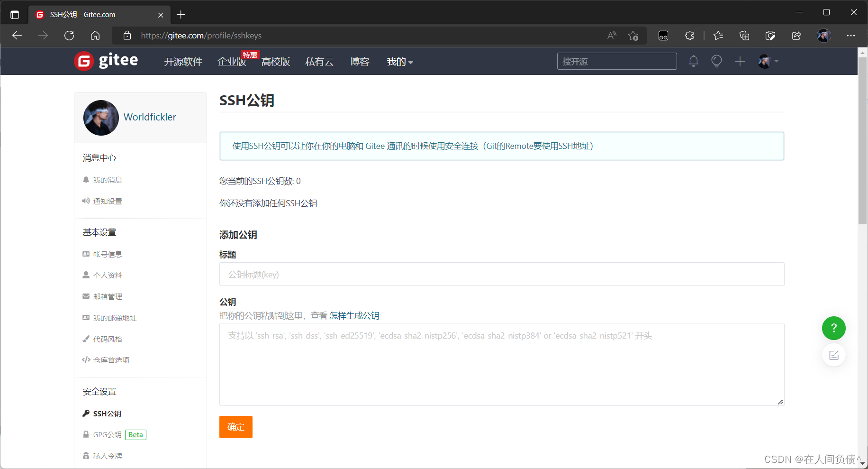Click the 搜开源 search box
The height and width of the screenshot is (469, 868).
617,61
